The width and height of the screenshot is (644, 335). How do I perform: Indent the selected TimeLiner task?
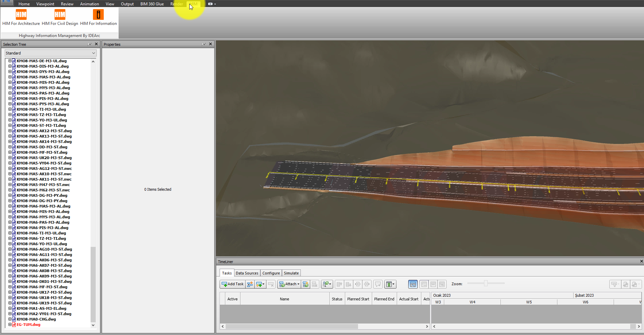coord(358,284)
